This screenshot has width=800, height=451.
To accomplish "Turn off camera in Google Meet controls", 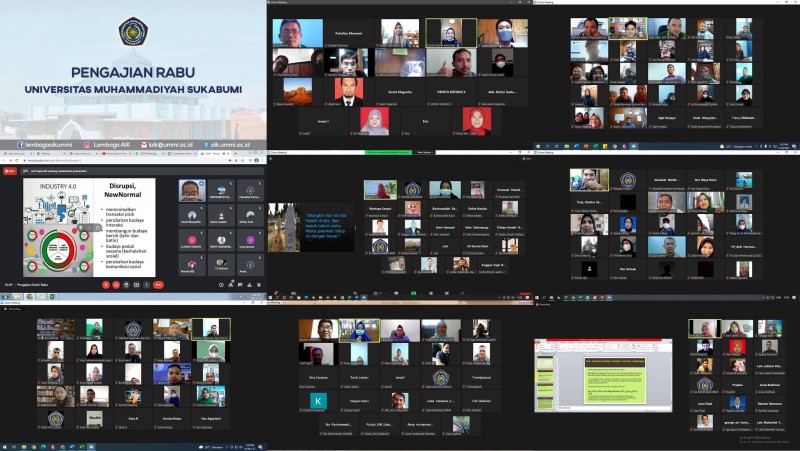I will 117,284.
